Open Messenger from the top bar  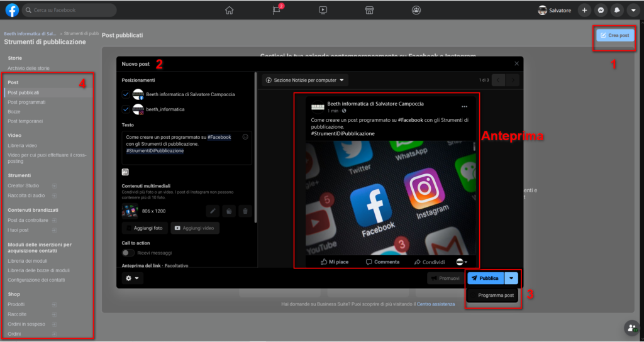click(x=601, y=11)
